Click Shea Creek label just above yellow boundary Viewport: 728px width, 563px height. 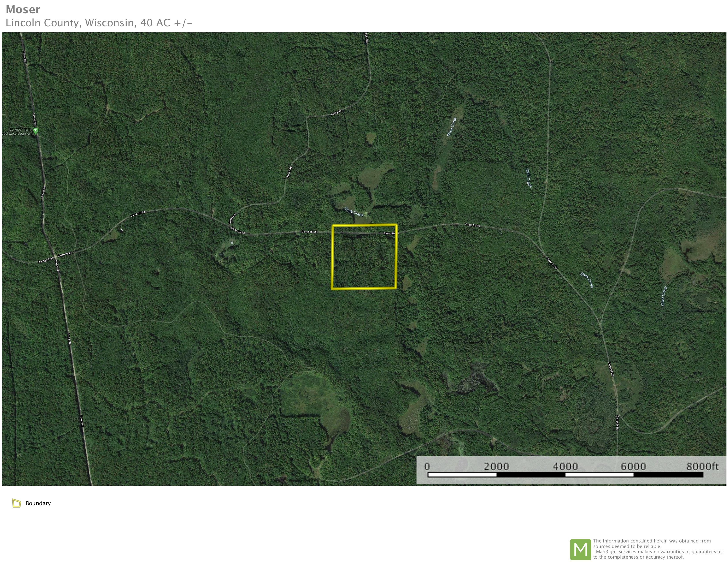[x=354, y=212]
